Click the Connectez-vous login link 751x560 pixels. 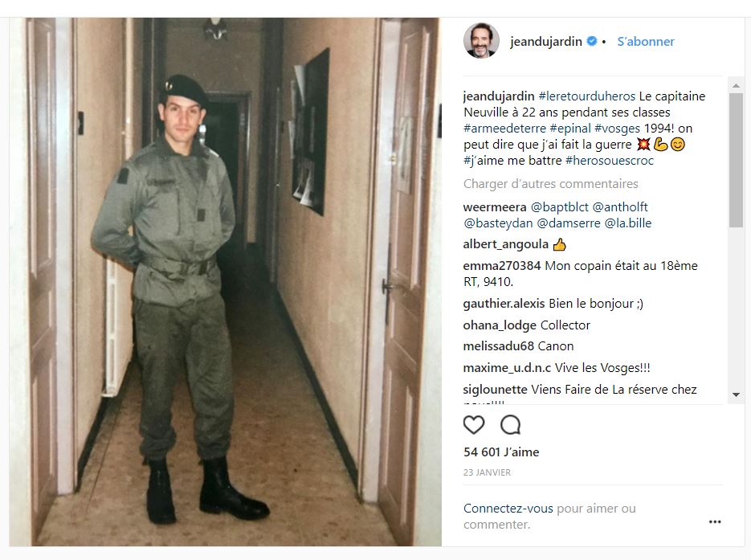click(x=508, y=509)
